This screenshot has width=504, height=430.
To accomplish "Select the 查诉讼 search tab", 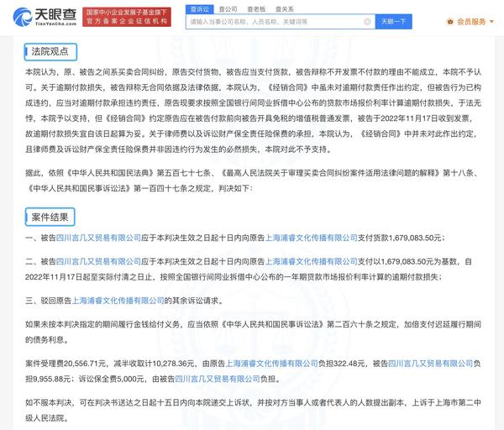I will click(199, 9).
